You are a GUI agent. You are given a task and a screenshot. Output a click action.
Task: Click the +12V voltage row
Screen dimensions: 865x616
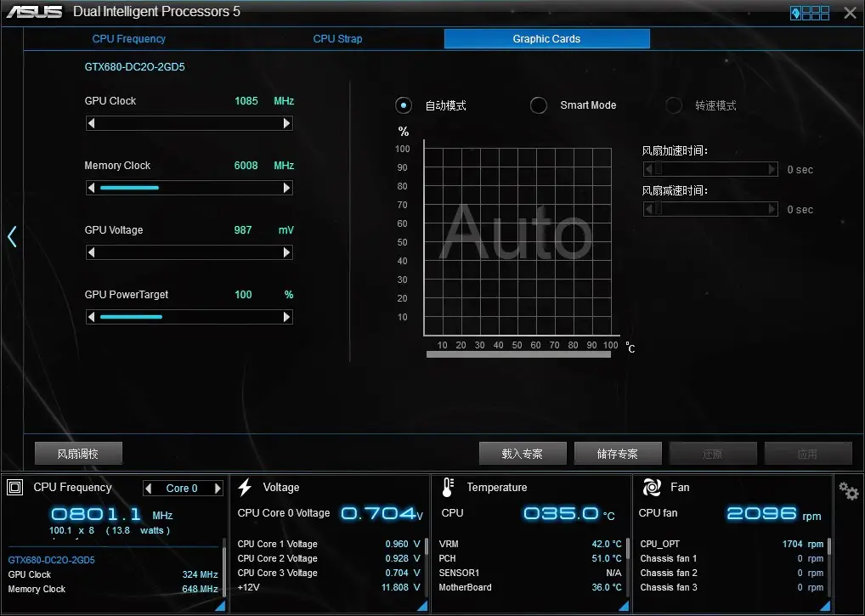[x=329, y=587]
